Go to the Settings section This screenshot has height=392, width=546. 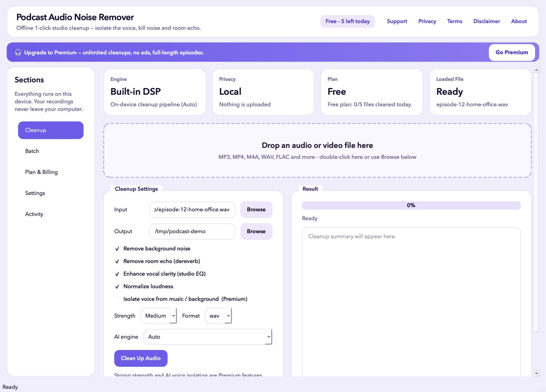click(x=51, y=193)
